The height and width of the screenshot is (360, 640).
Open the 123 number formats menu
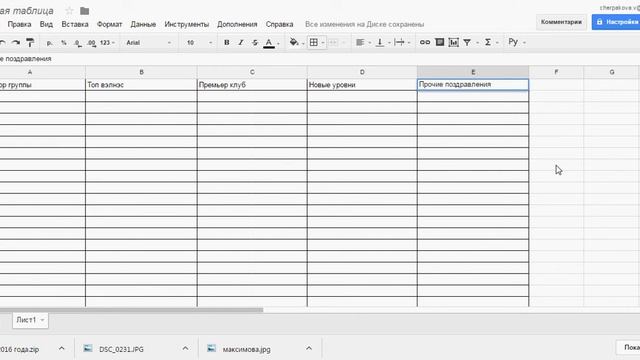[x=107, y=42]
